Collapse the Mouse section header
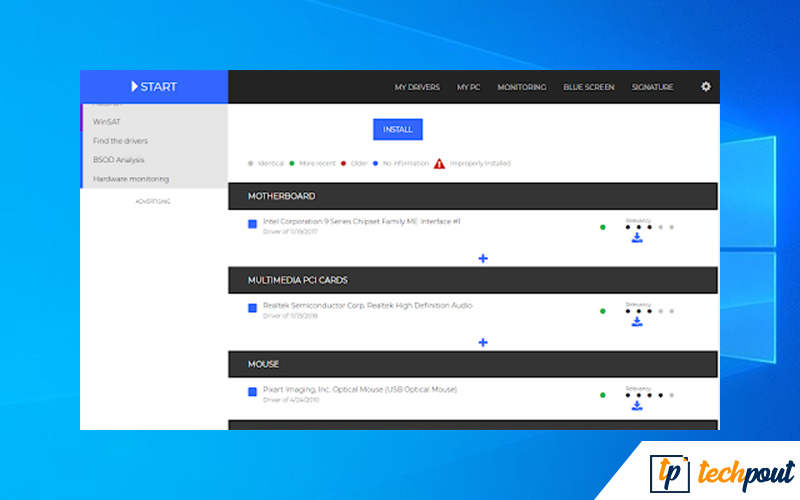The width and height of the screenshot is (800, 500). click(472, 364)
